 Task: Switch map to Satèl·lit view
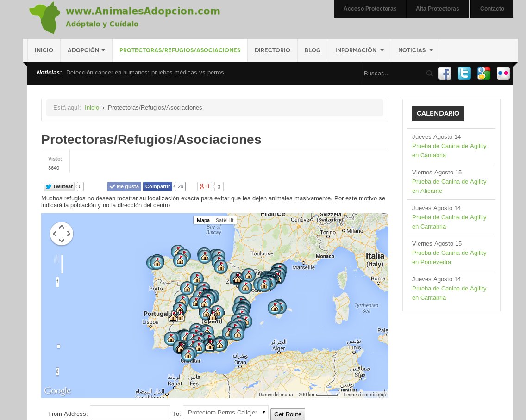pyautogui.click(x=225, y=220)
